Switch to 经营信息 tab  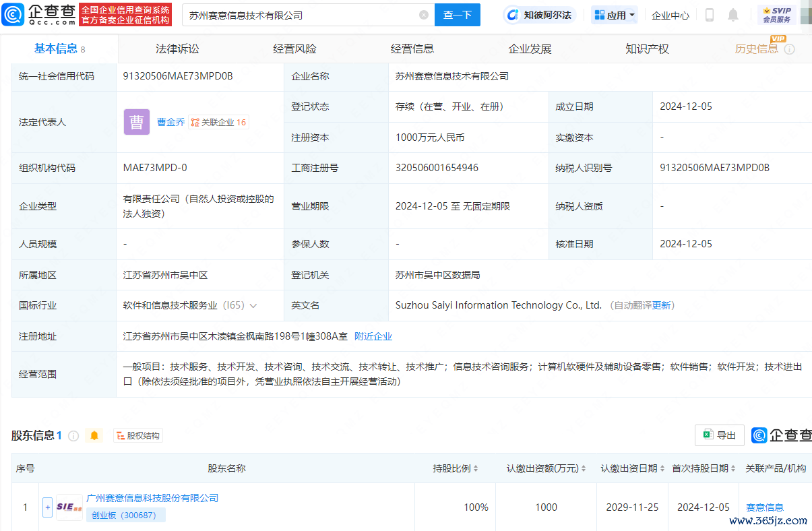coord(412,49)
